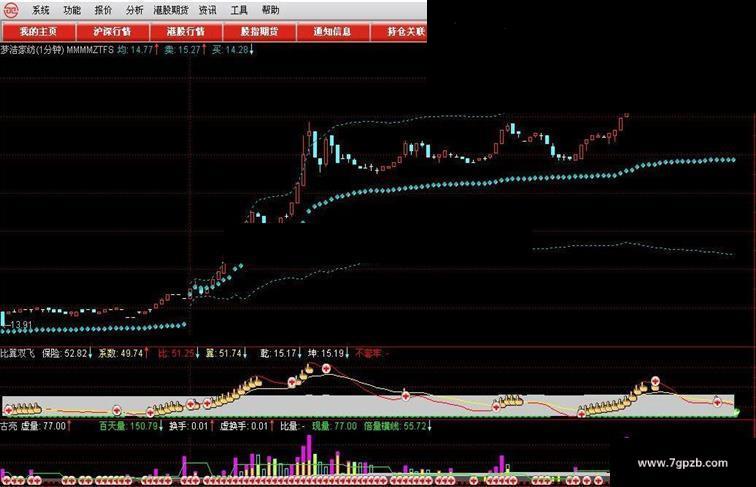This screenshot has height=487, width=756.
Task: Click the 卖: 15.27 value
Action: [186, 50]
